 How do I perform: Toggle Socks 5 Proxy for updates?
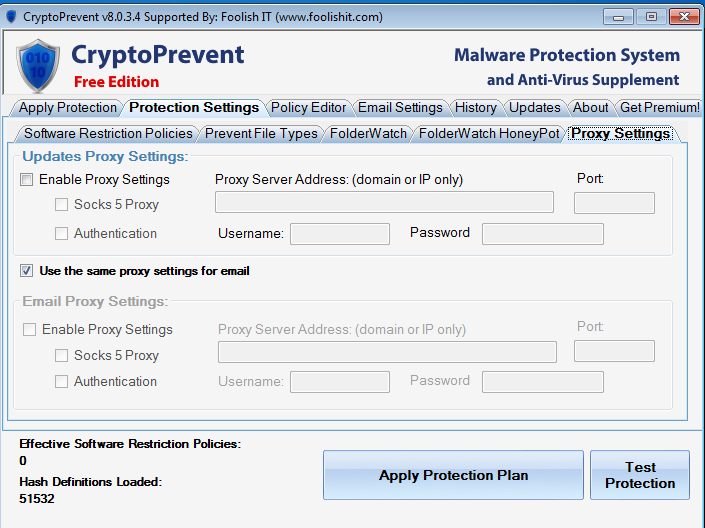(x=62, y=205)
